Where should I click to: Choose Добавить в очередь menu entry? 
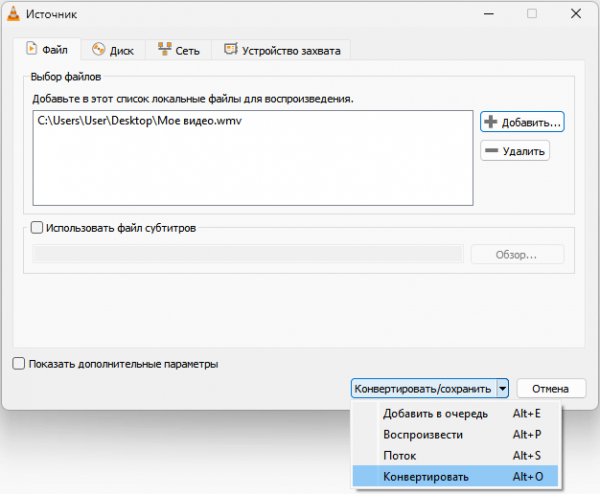(x=455, y=414)
